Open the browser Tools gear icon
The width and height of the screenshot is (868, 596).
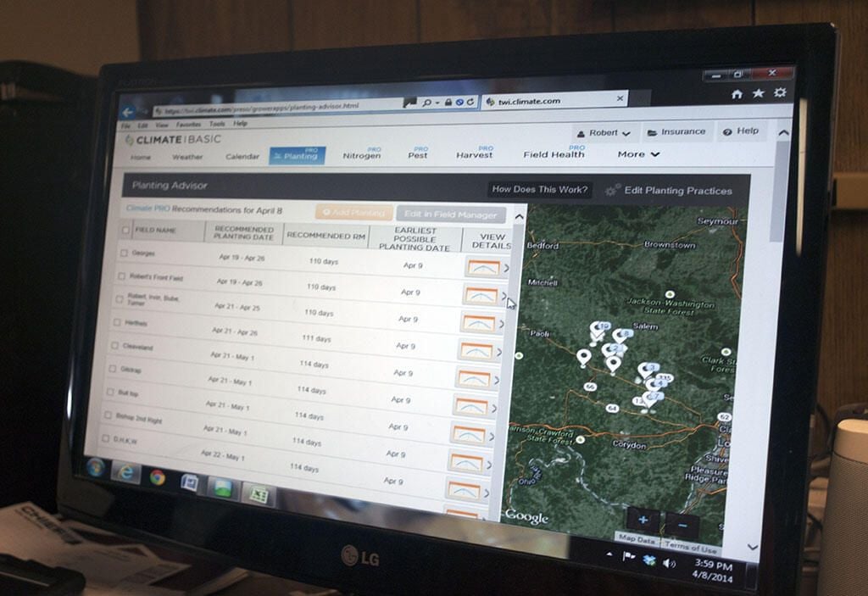(x=780, y=92)
